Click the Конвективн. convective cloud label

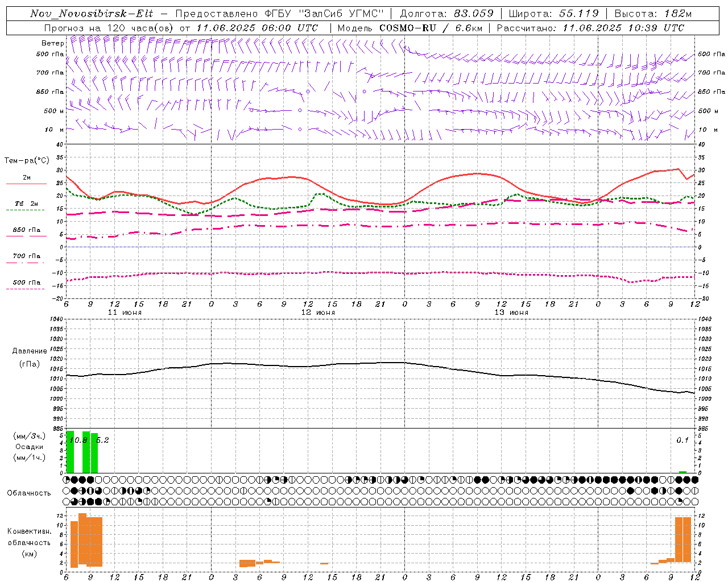pyautogui.click(x=30, y=531)
